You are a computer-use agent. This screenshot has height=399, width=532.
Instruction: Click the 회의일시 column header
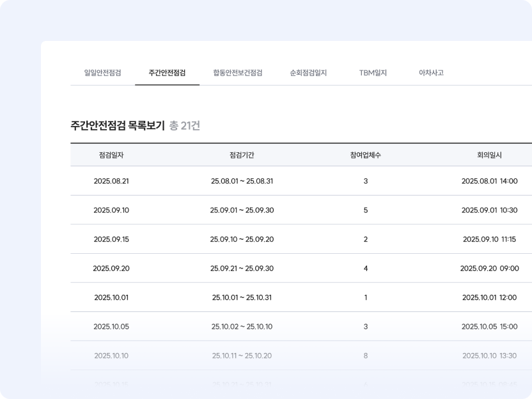[489, 155]
